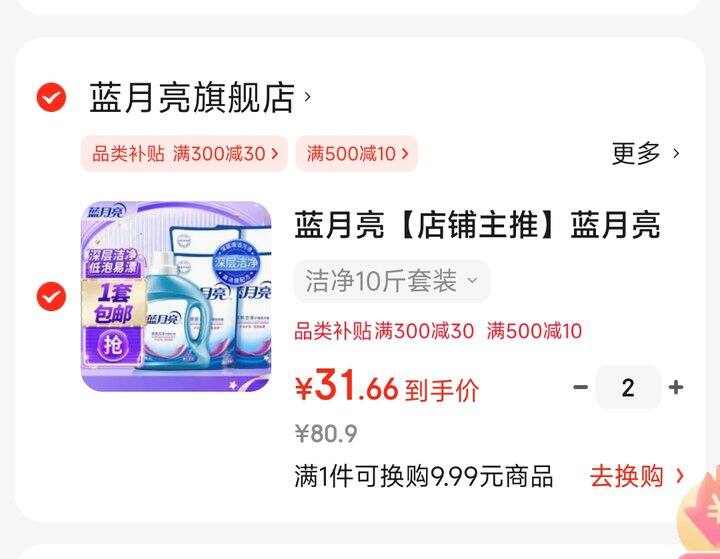Increase quantity with plus button

click(x=675, y=387)
